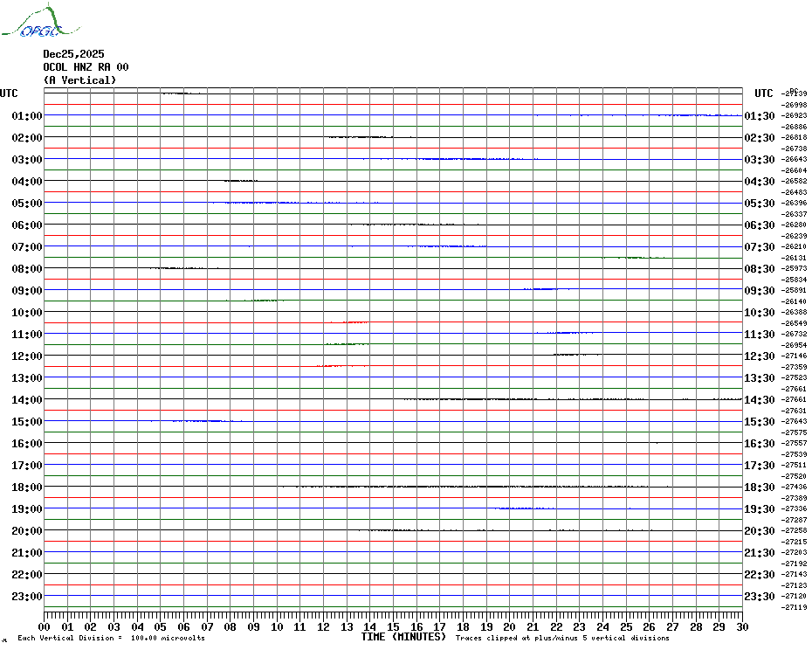Screen dimensions: 812x650
Task: Select the 02:00 left time label
Action: [x=27, y=137]
